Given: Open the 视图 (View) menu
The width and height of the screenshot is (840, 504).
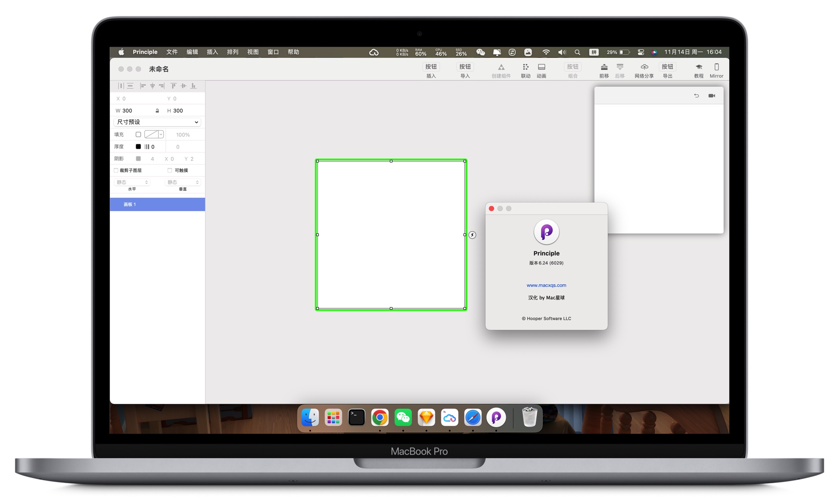Looking at the screenshot, I should pos(253,52).
